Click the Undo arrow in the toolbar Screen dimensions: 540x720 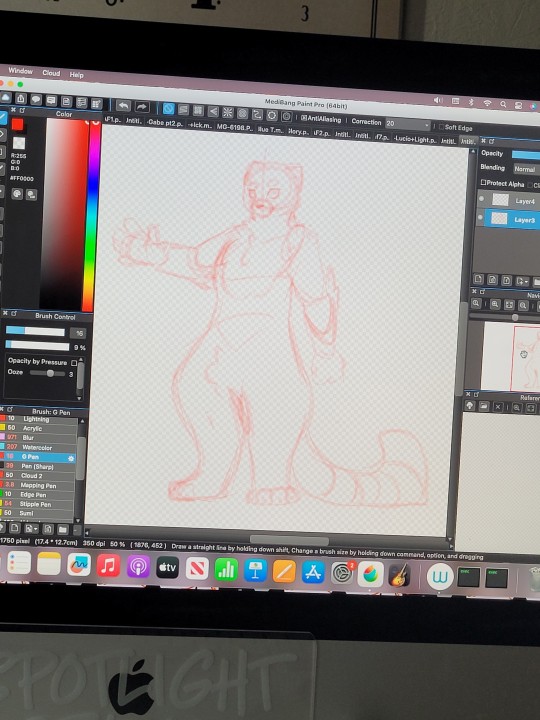tap(123, 106)
